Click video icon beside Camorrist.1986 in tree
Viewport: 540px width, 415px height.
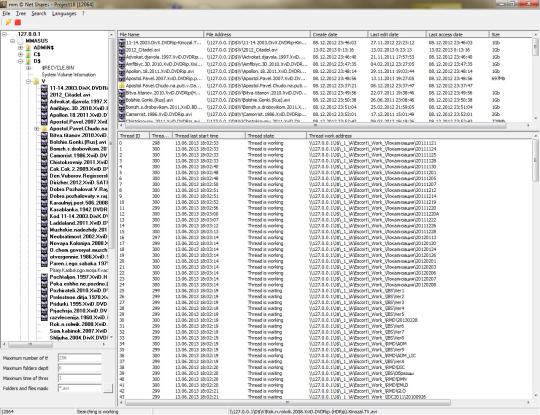pyautogui.click(x=44, y=156)
